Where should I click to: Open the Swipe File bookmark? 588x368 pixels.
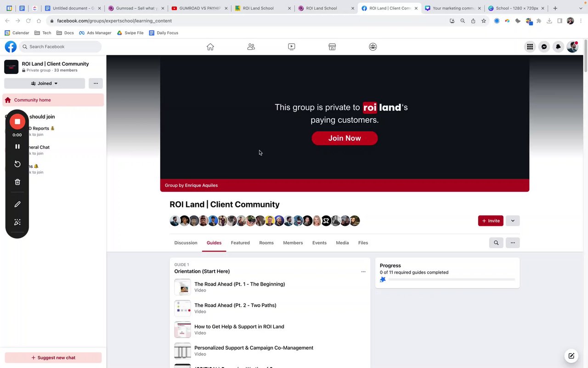coord(130,33)
